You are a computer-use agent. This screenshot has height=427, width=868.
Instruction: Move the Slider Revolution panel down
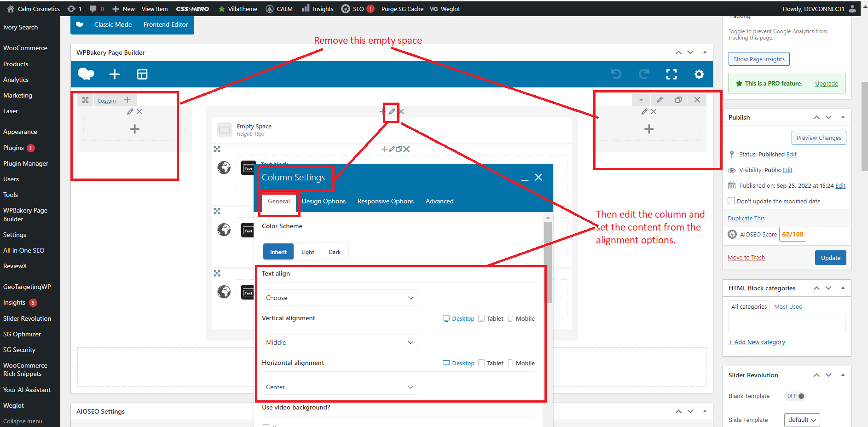point(828,375)
